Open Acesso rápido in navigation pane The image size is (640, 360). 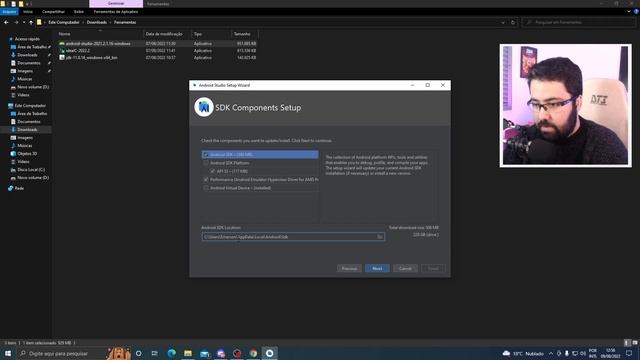[27, 39]
